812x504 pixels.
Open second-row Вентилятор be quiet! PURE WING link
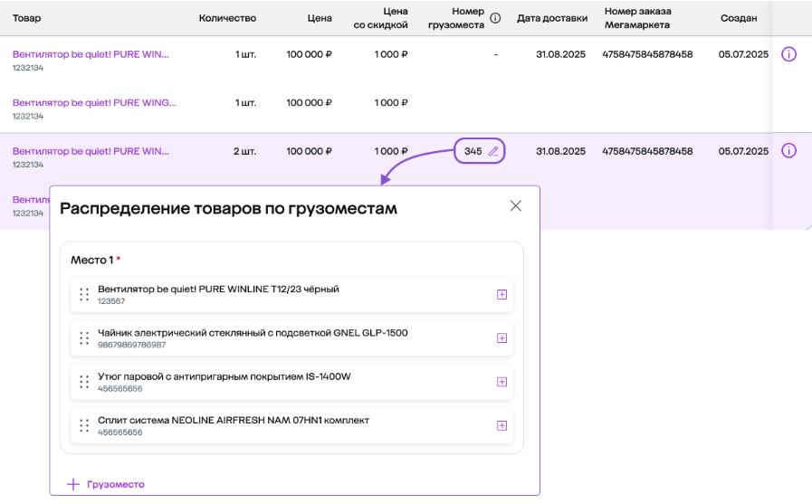pyautogui.click(x=94, y=103)
